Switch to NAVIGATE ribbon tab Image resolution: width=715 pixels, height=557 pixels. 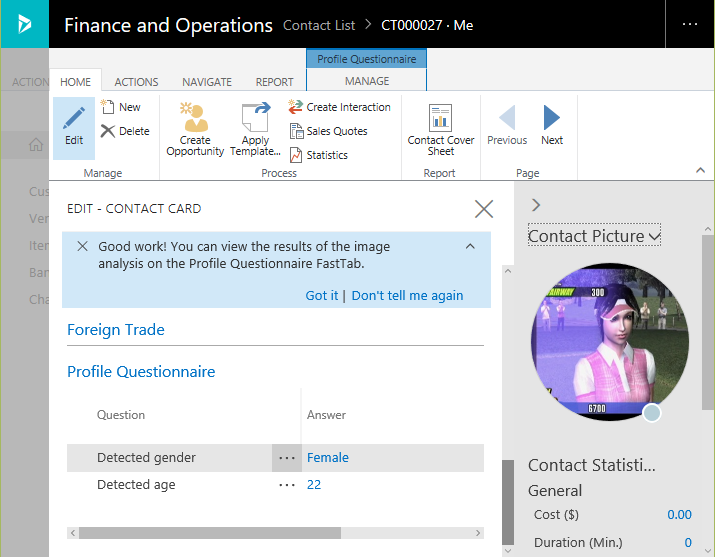(x=207, y=82)
